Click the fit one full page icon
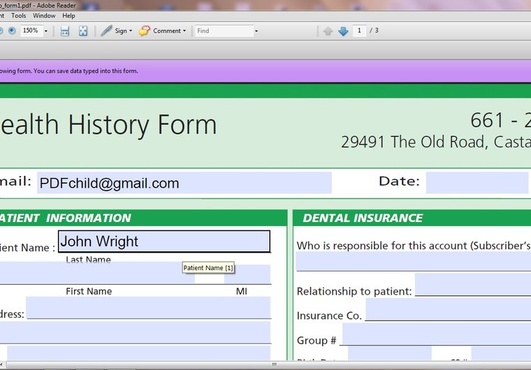The width and height of the screenshot is (531, 370). pos(83,31)
